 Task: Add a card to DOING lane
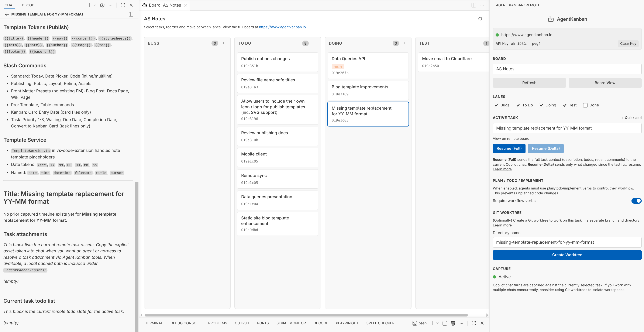[404, 43]
